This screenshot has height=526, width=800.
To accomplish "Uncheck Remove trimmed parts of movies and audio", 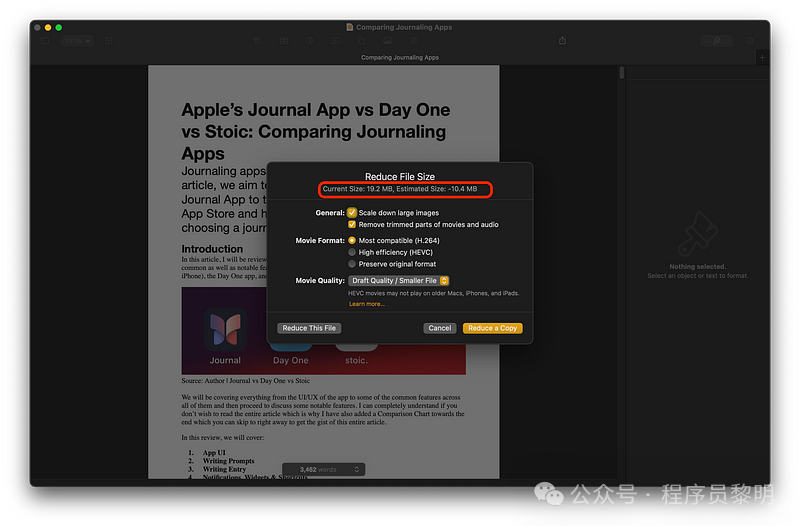I will pos(352,224).
